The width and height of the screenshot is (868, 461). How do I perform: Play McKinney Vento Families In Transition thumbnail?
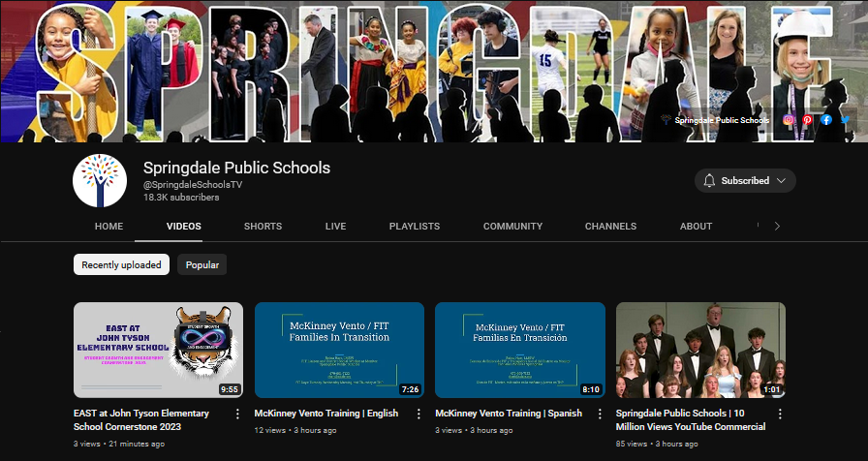[339, 350]
